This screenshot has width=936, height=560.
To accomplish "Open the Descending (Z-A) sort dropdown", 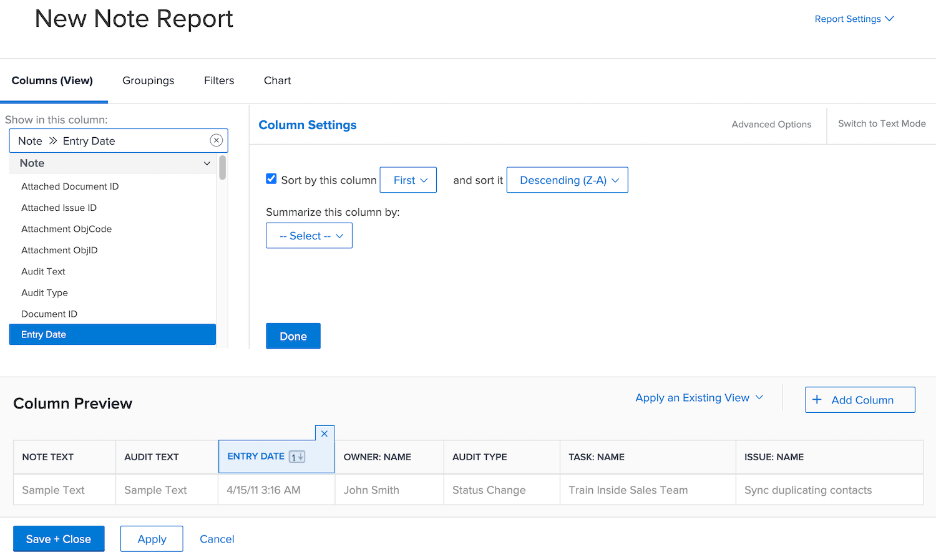I will 567,180.
